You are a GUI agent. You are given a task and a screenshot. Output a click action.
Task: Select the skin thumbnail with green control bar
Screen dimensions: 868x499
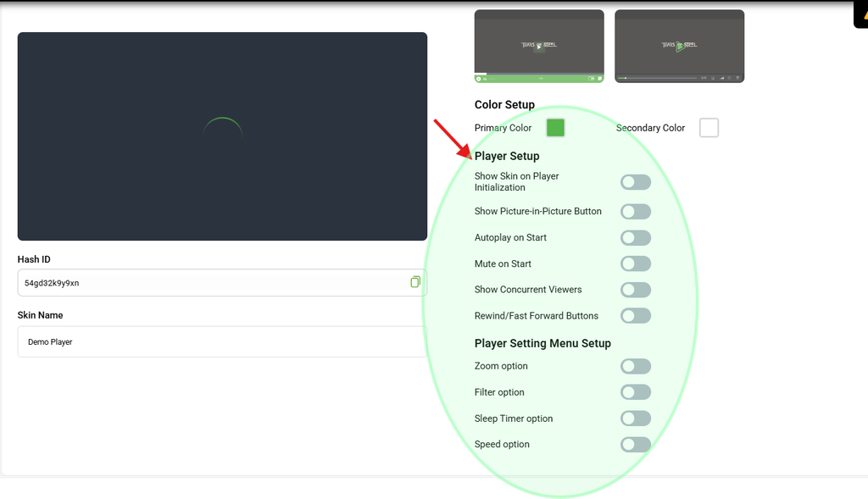539,46
